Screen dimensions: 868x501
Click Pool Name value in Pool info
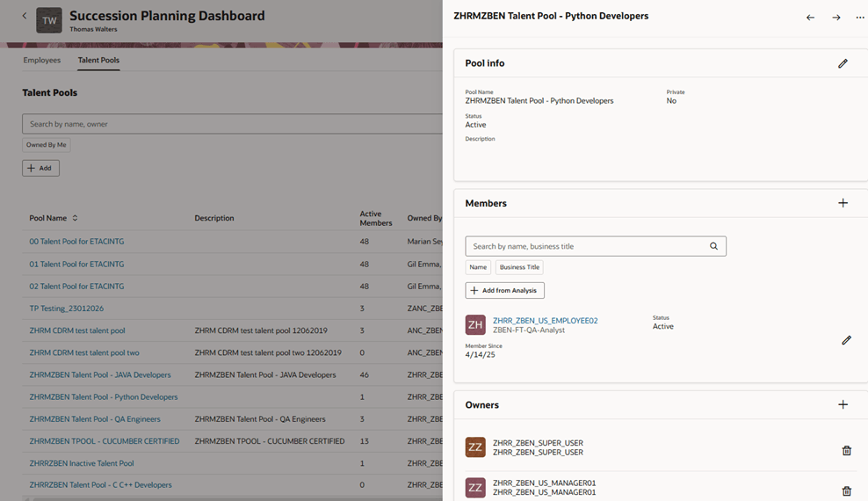(x=539, y=101)
